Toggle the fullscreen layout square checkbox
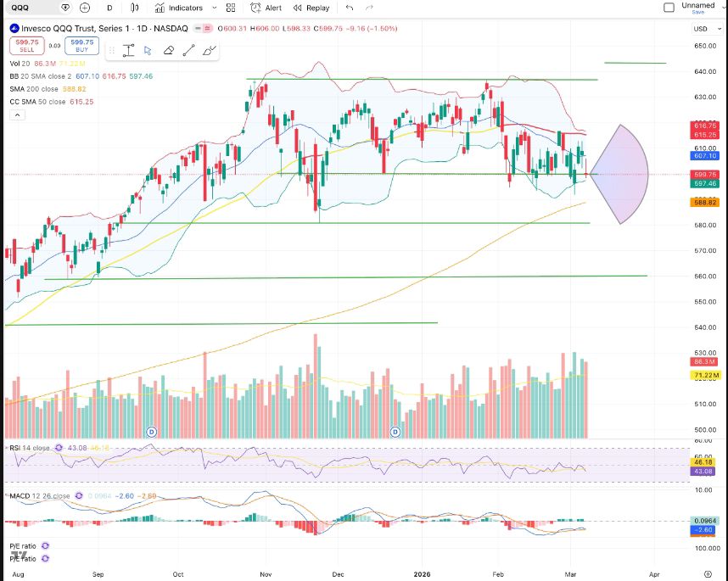This screenshot has height=581, width=728. coord(669,8)
